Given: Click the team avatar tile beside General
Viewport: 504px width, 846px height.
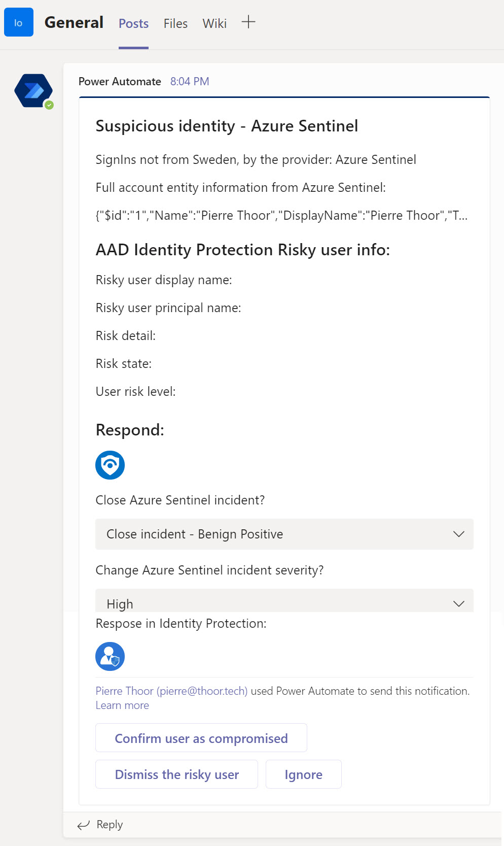Looking at the screenshot, I should (x=19, y=22).
